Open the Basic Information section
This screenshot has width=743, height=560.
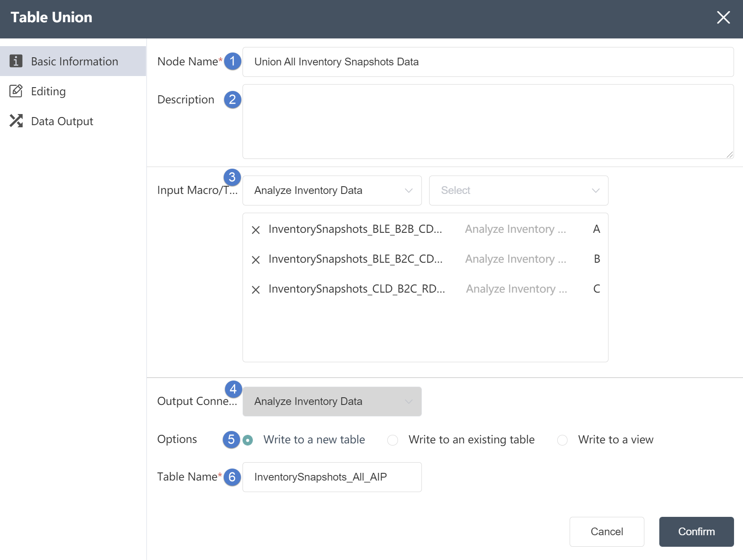point(73,61)
